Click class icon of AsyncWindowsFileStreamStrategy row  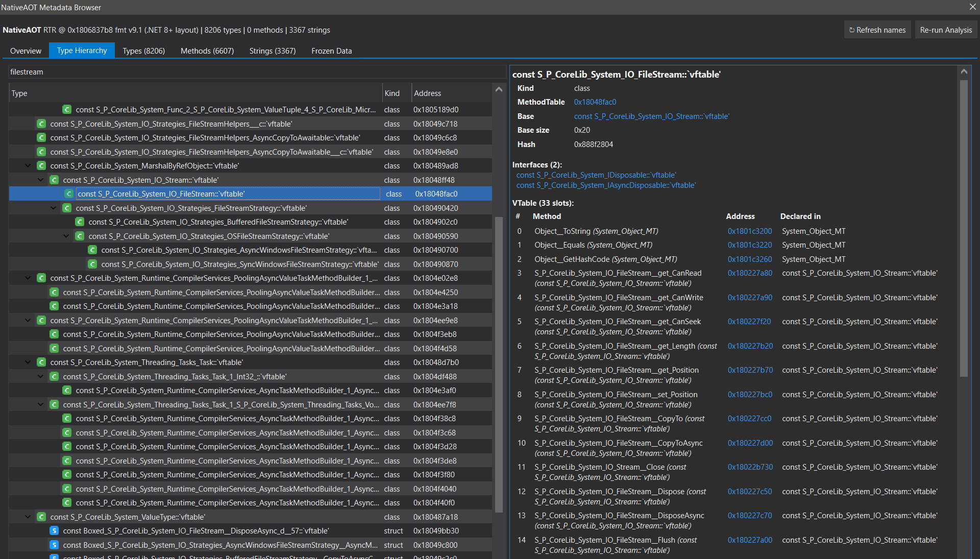(92, 250)
